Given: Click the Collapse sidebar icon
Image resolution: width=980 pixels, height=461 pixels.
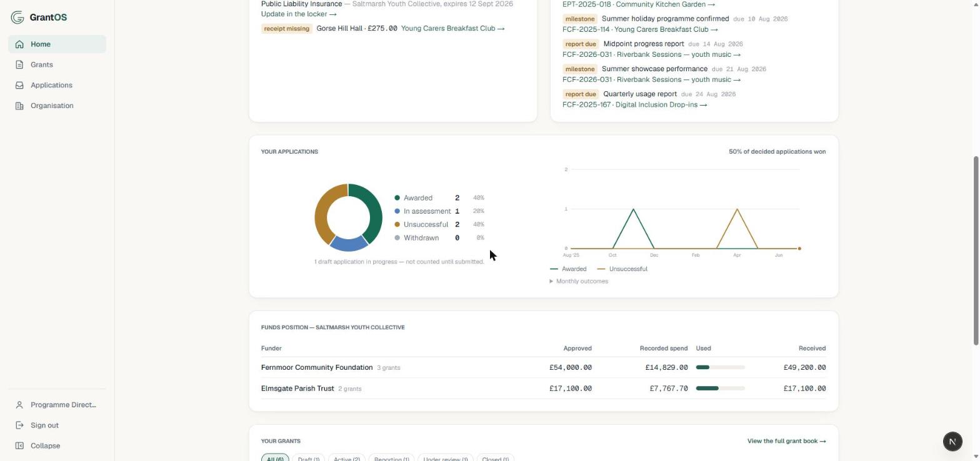Looking at the screenshot, I should coord(19,446).
